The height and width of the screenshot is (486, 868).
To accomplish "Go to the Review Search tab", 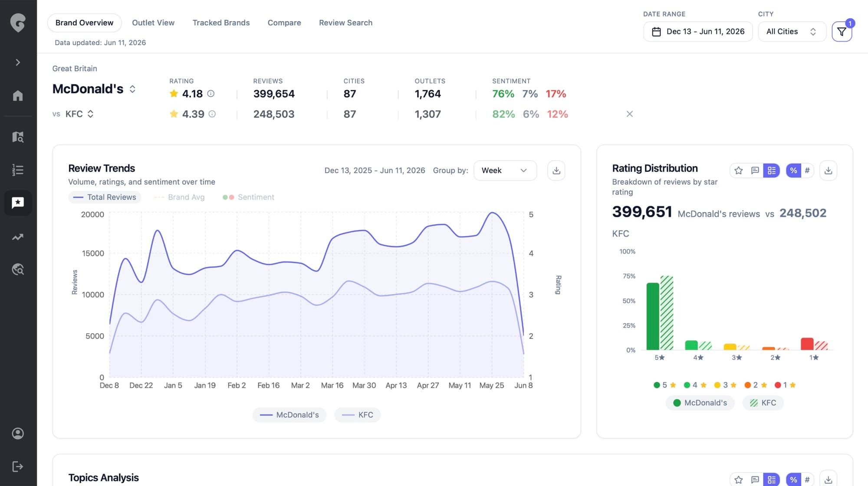I will tap(345, 23).
